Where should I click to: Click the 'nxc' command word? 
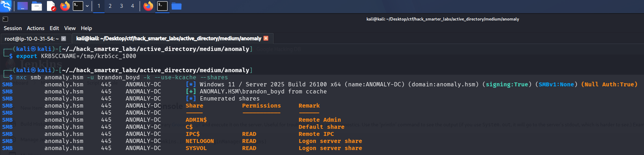[x=22, y=77]
